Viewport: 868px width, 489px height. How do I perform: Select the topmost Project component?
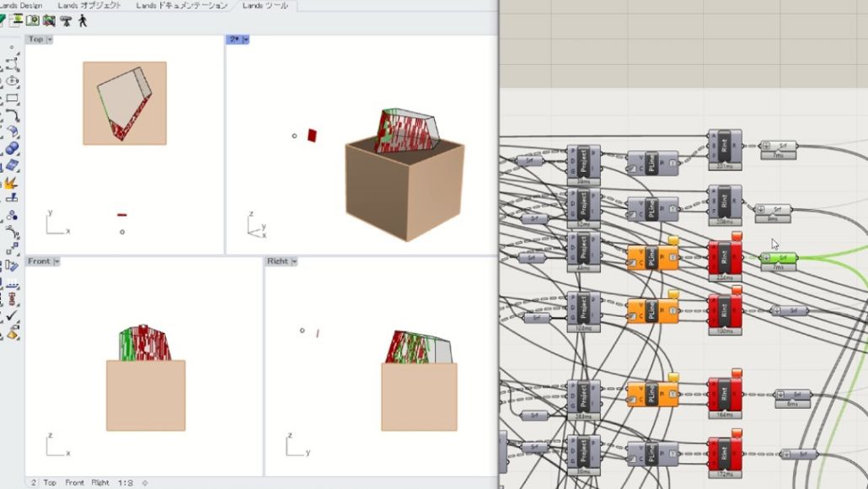coord(582,160)
